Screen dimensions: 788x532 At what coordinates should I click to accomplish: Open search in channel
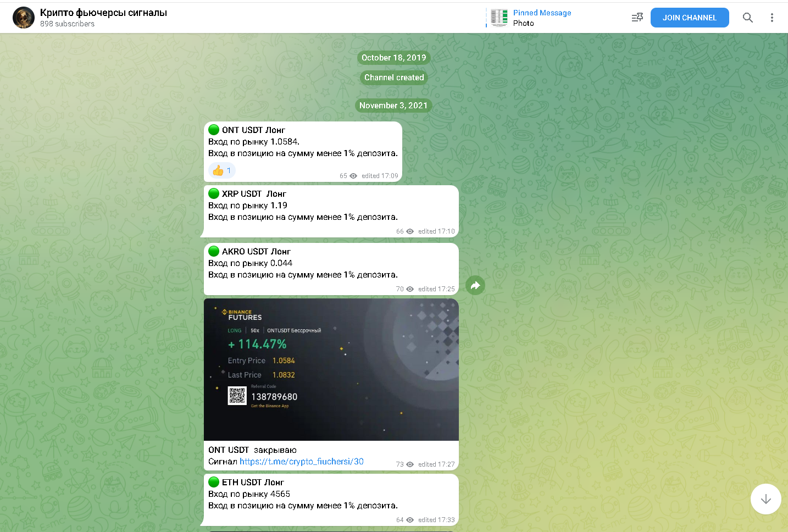(748, 18)
